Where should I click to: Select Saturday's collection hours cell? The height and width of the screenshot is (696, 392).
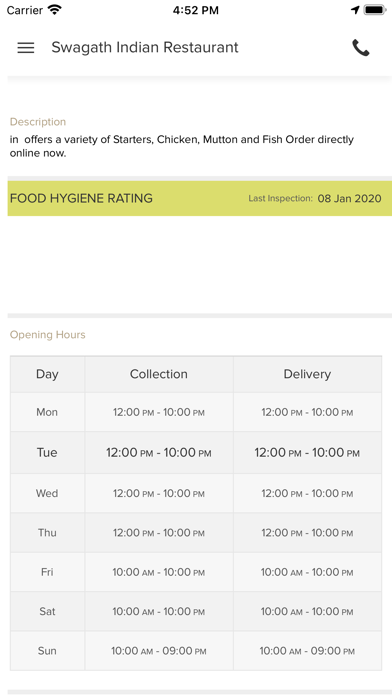click(x=159, y=611)
